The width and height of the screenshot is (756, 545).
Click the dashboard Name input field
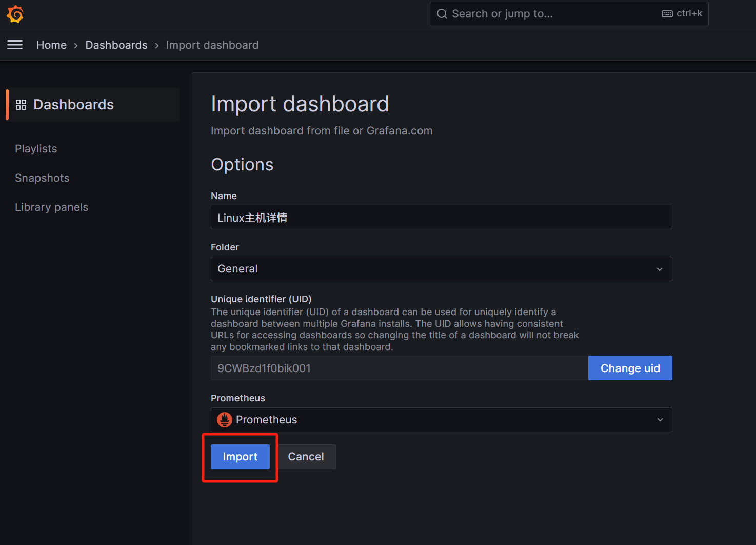(x=441, y=218)
